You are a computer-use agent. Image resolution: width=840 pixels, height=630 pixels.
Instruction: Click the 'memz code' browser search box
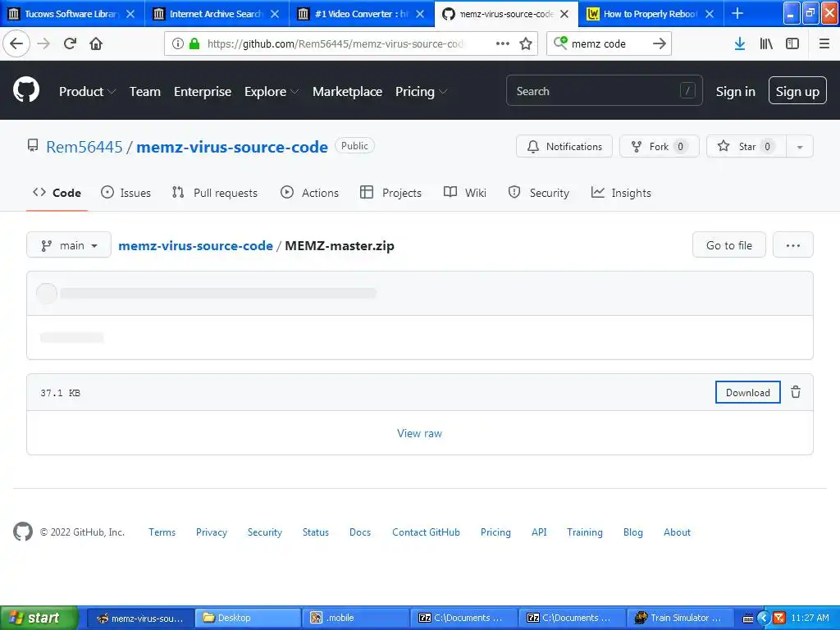tap(609, 43)
